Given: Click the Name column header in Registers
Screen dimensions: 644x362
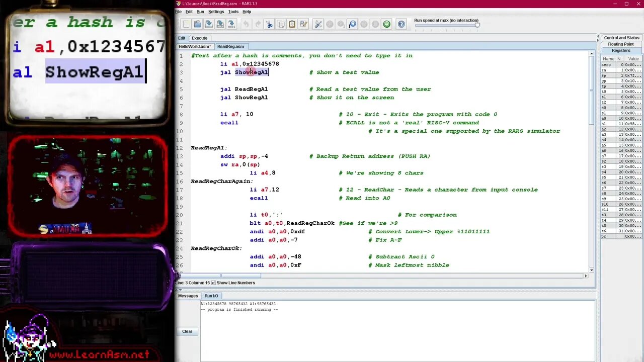Looking at the screenshot, I should pyautogui.click(x=609, y=59).
